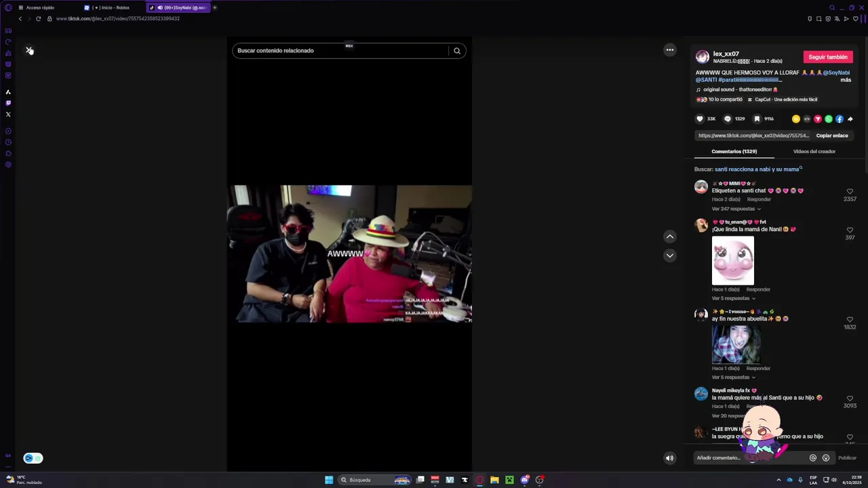Select the SoyNabi TikTok browser tab
This screenshot has width=868, height=488.
coord(178,7)
